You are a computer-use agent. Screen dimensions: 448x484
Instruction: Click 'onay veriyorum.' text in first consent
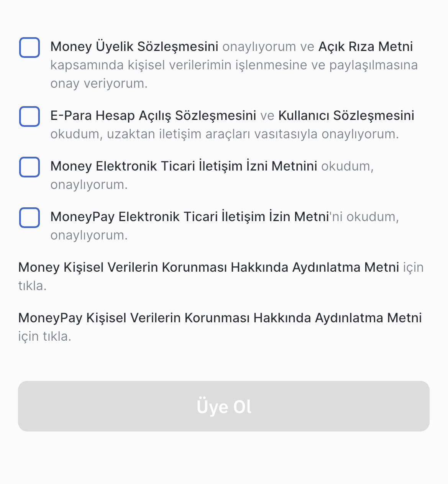(x=99, y=84)
